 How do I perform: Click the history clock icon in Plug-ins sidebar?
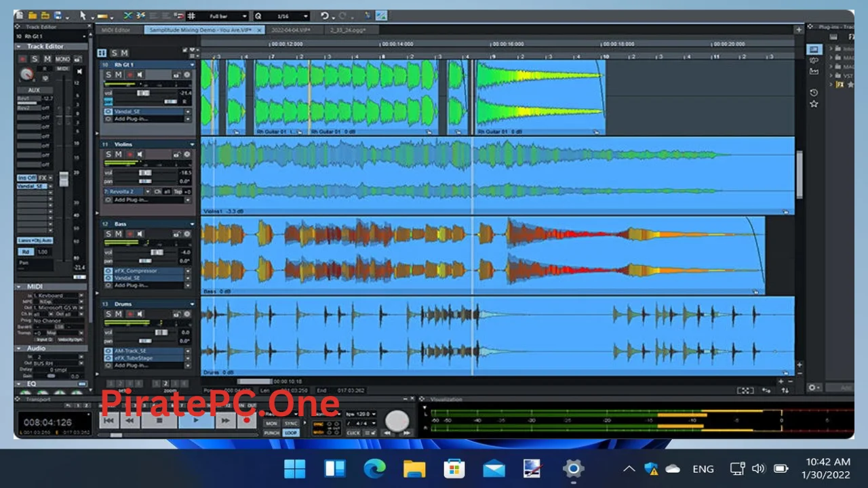814,92
